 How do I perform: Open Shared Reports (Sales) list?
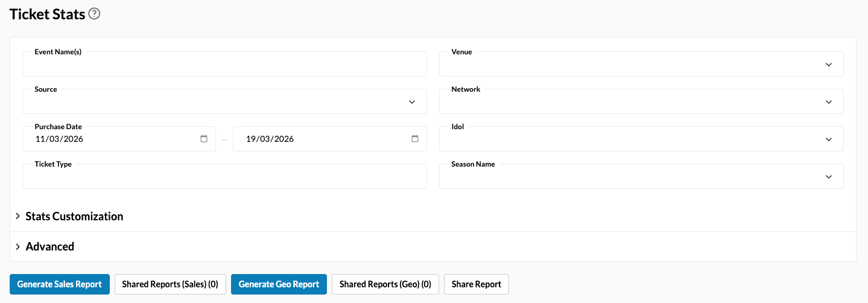pyautogui.click(x=170, y=284)
